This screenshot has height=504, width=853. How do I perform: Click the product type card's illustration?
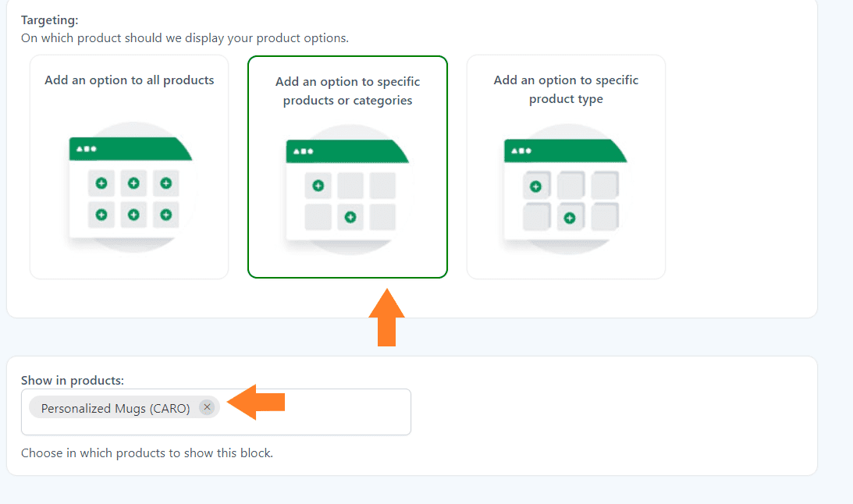click(567, 190)
